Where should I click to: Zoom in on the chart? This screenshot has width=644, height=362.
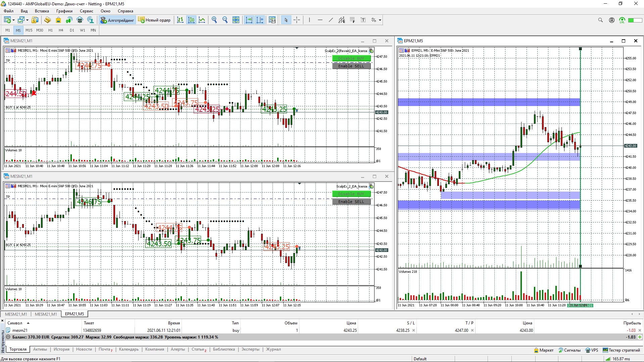214,20
